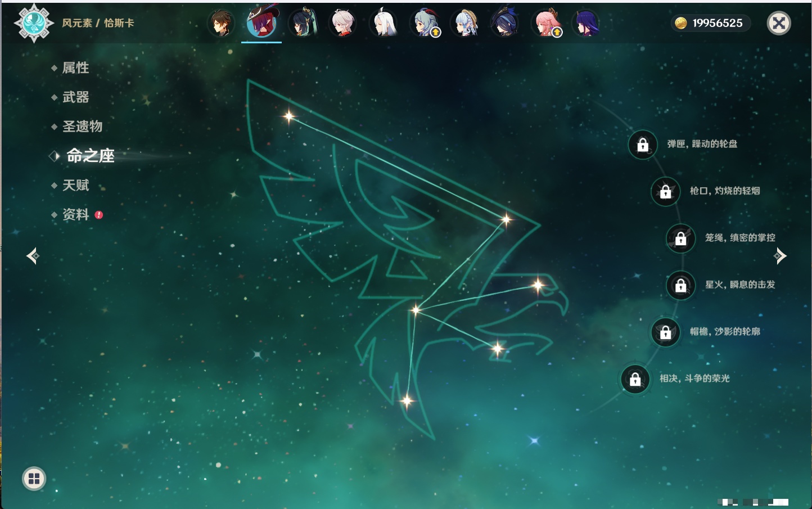Open constellation label 帽檐, 沙影的轮廓
Screen dimensions: 812x509
[725, 331]
